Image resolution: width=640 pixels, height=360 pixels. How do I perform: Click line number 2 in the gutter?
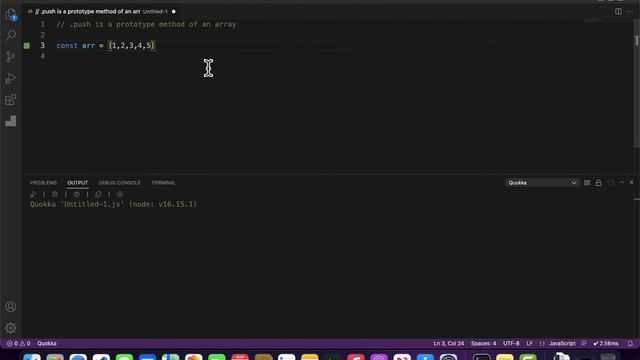tap(42, 35)
